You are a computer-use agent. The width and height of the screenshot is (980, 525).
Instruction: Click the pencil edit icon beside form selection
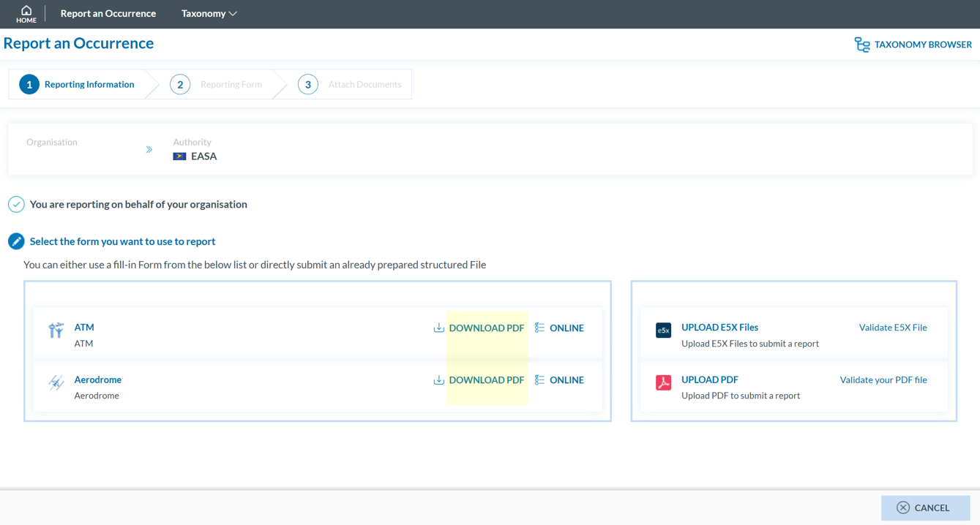point(16,241)
